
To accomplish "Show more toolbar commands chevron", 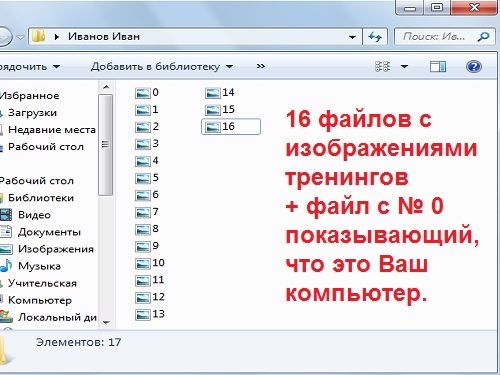I will tap(261, 66).
